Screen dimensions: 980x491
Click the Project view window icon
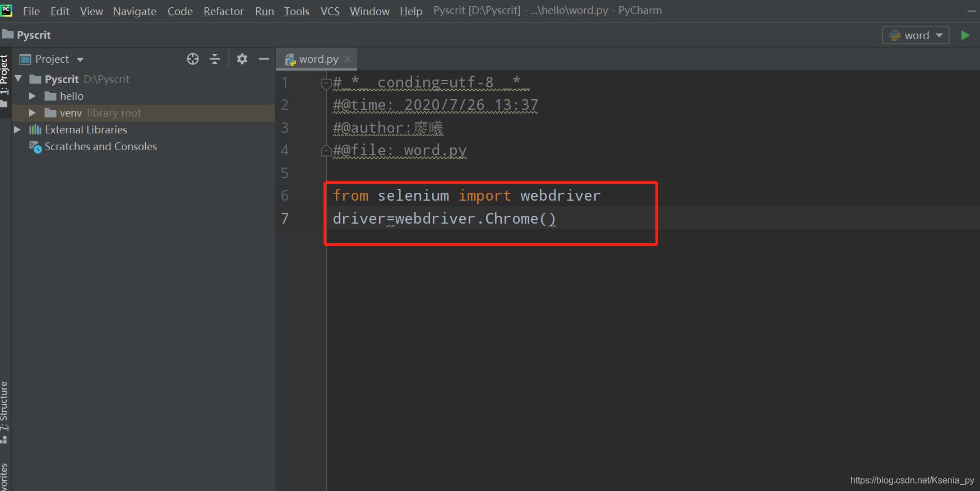25,59
